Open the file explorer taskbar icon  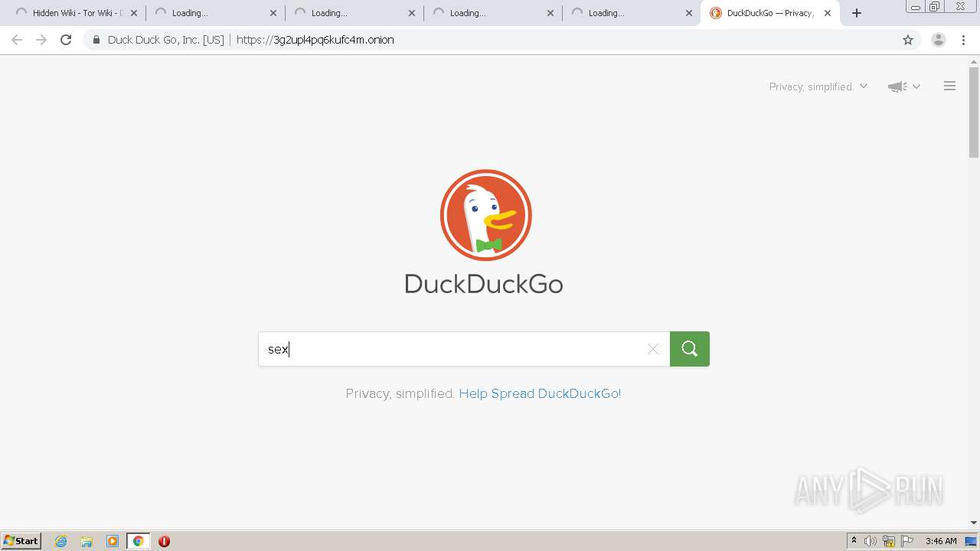[87, 541]
